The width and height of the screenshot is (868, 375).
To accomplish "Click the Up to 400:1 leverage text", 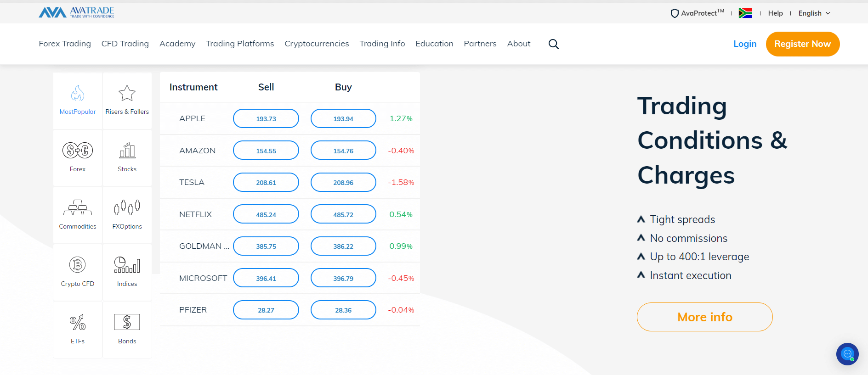I will tap(699, 257).
